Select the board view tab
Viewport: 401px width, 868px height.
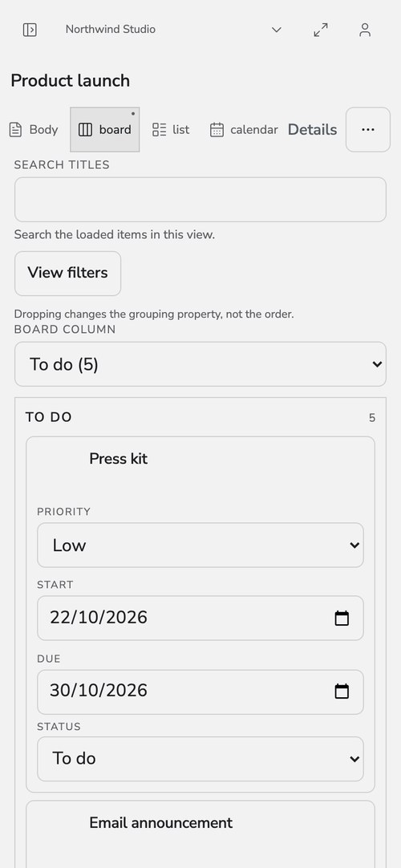104,129
